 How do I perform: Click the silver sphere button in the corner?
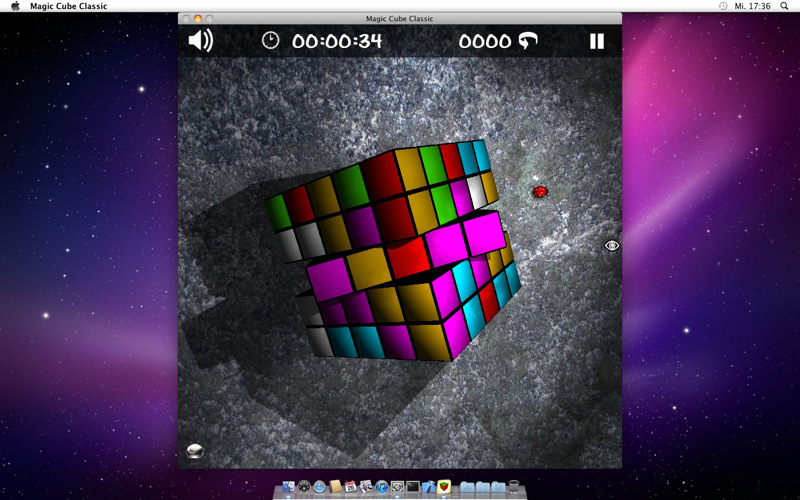click(x=195, y=451)
